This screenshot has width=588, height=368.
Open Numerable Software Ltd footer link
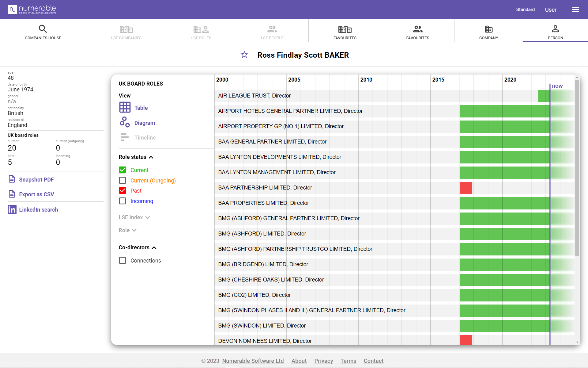pos(253,361)
